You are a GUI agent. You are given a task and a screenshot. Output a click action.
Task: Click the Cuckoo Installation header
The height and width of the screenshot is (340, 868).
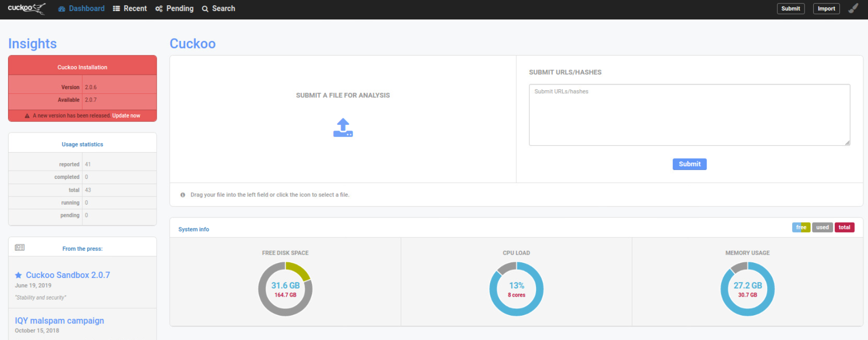(82, 67)
